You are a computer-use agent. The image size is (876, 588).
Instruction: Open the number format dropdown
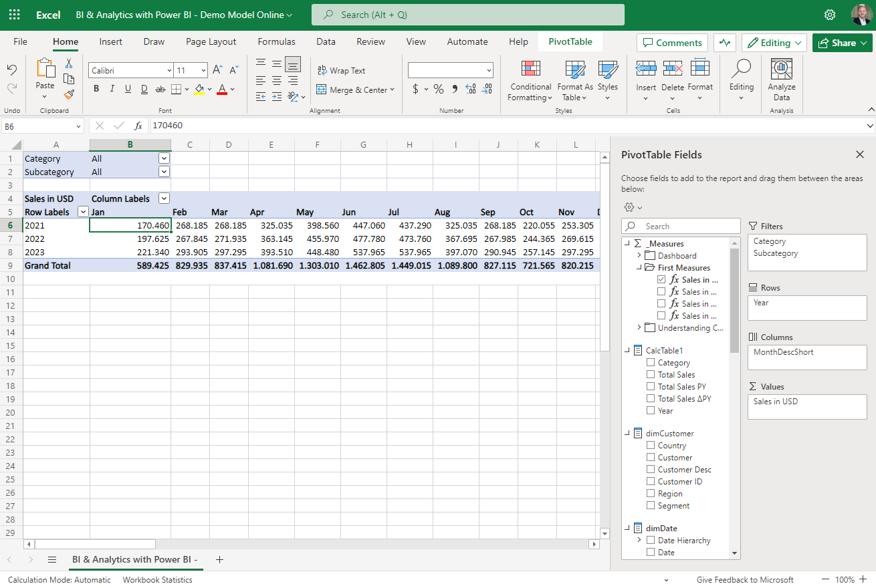[489, 70]
